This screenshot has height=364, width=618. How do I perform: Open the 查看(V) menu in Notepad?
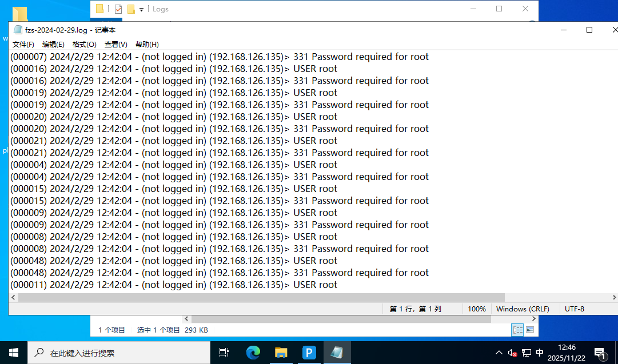coord(116,45)
